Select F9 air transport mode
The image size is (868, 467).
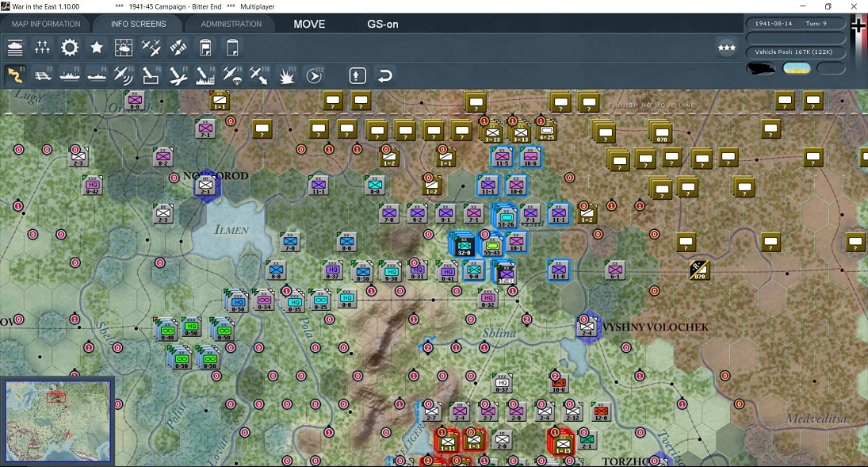pos(232,75)
